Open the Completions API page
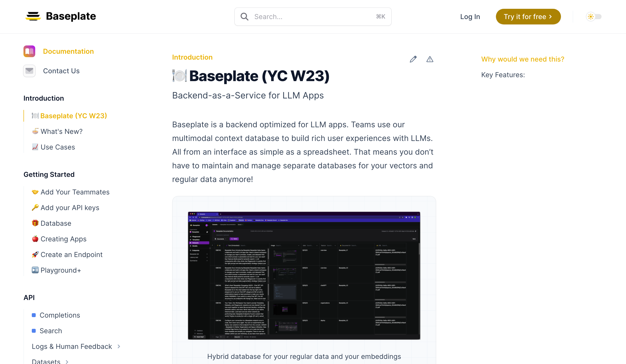This screenshot has height=364, width=626. tap(60, 315)
